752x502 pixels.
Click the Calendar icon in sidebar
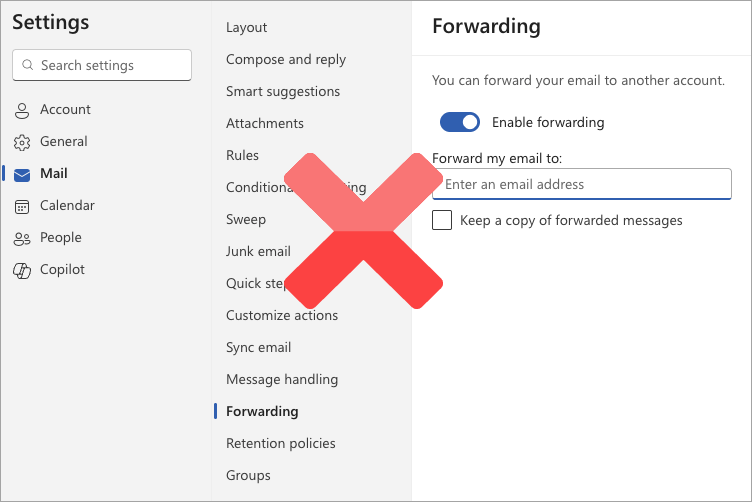[x=22, y=206]
